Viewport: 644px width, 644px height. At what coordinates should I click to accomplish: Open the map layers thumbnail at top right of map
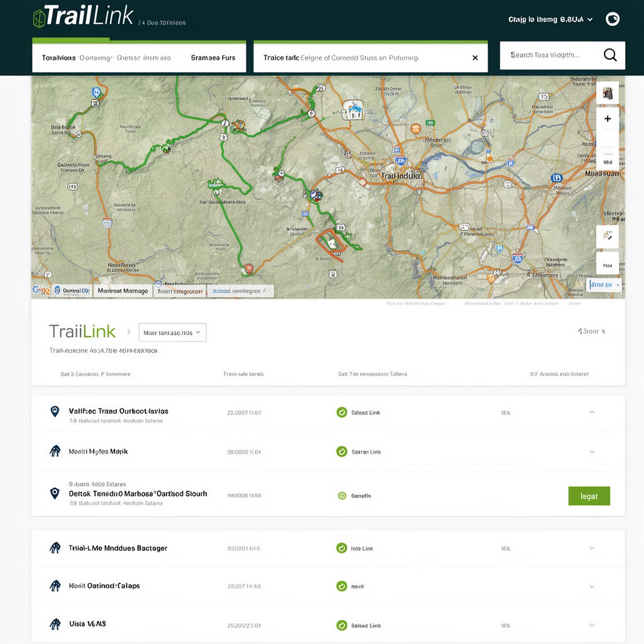click(x=608, y=93)
